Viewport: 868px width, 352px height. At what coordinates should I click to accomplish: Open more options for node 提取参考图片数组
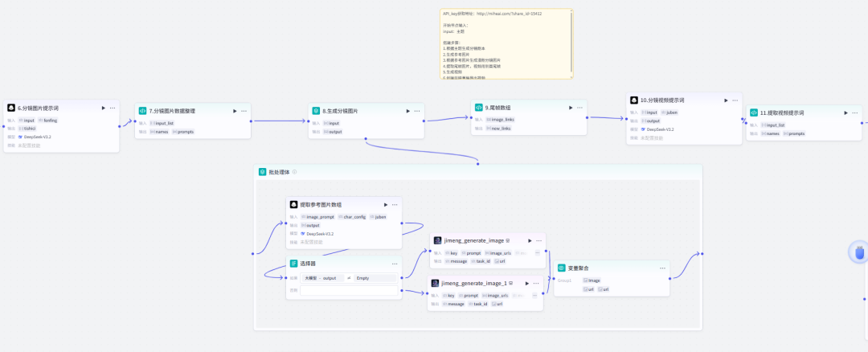point(395,204)
